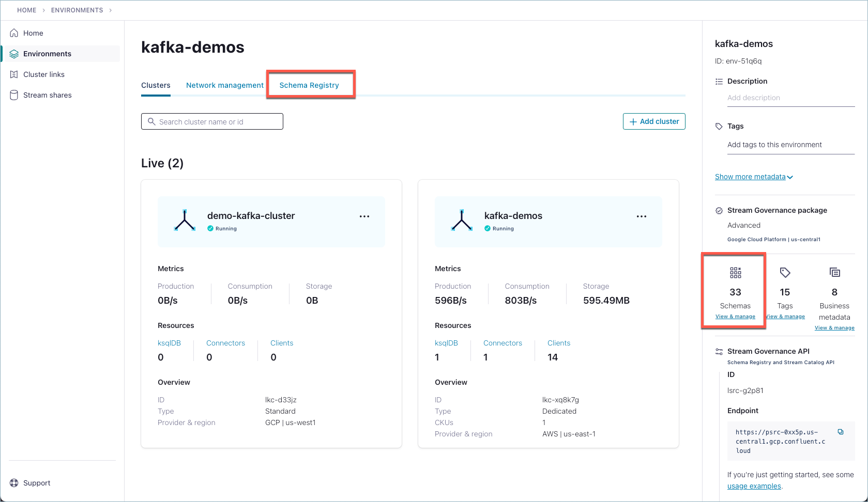This screenshot has width=868, height=502.
Task: Click the Add cluster button
Action: point(653,121)
